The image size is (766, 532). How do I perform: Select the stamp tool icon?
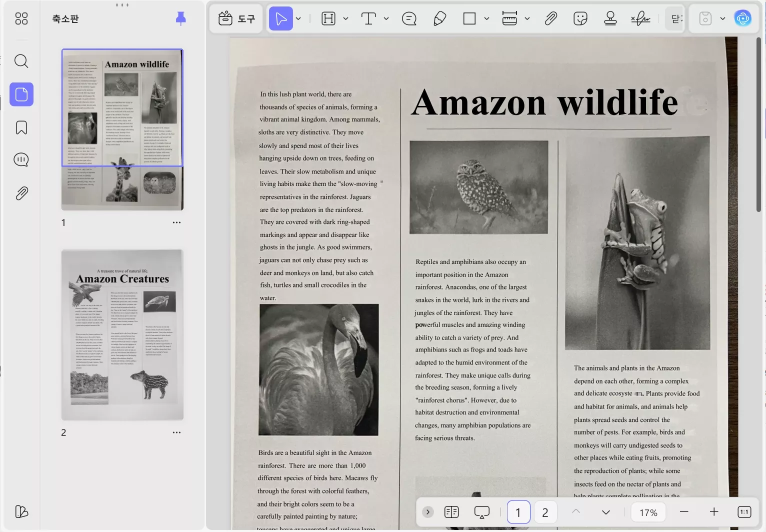[610, 19]
